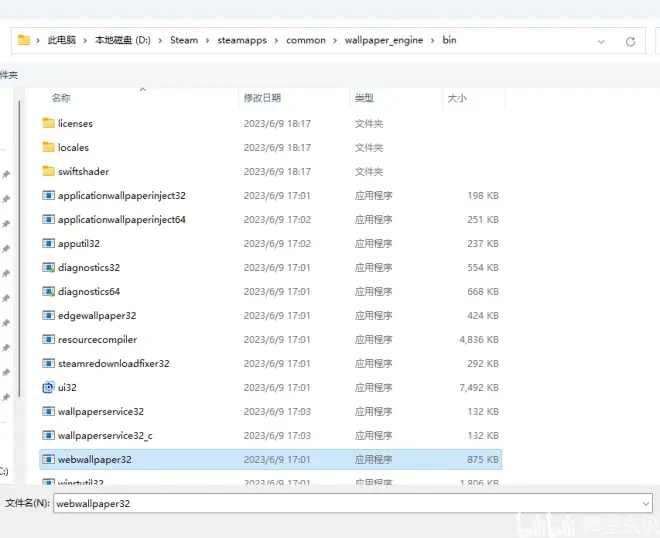This screenshot has height=538, width=660.
Task: Click the folder icon in the address bar
Action: (24, 40)
